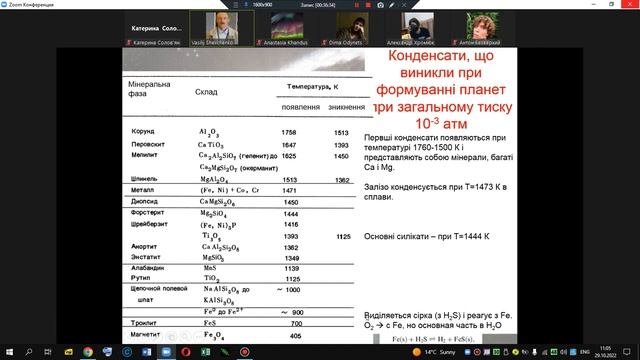The height and width of the screenshot is (360, 640).
Task: Click the text 'Основні силікати – при T=1444 K'
Action: click(x=427, y=236)
